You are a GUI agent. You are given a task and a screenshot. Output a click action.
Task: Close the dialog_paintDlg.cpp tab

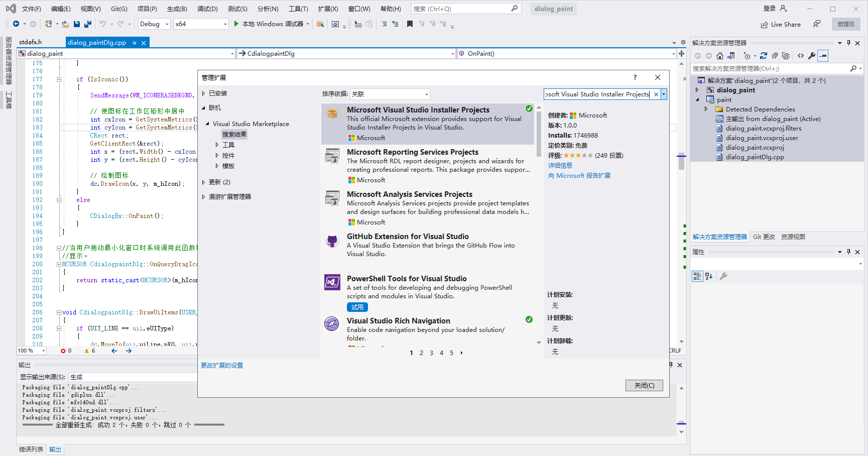pos(144,43)
